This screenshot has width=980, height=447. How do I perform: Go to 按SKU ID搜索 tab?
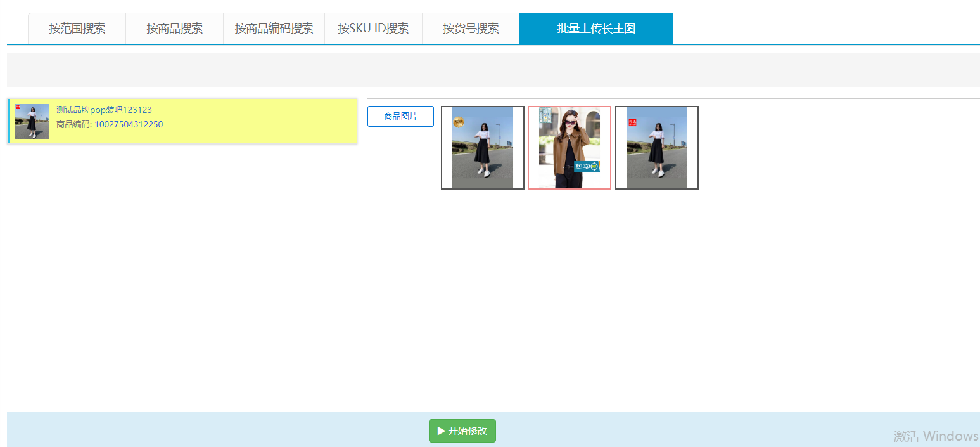[373, 29]
